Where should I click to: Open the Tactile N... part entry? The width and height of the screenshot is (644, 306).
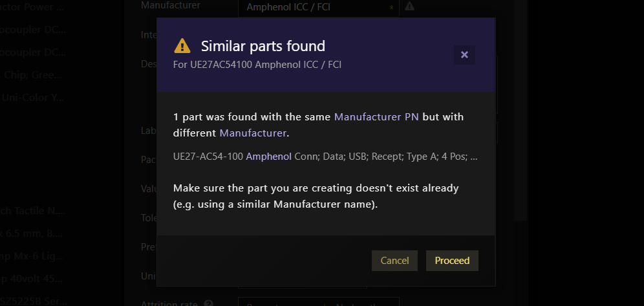pos(33,211)
